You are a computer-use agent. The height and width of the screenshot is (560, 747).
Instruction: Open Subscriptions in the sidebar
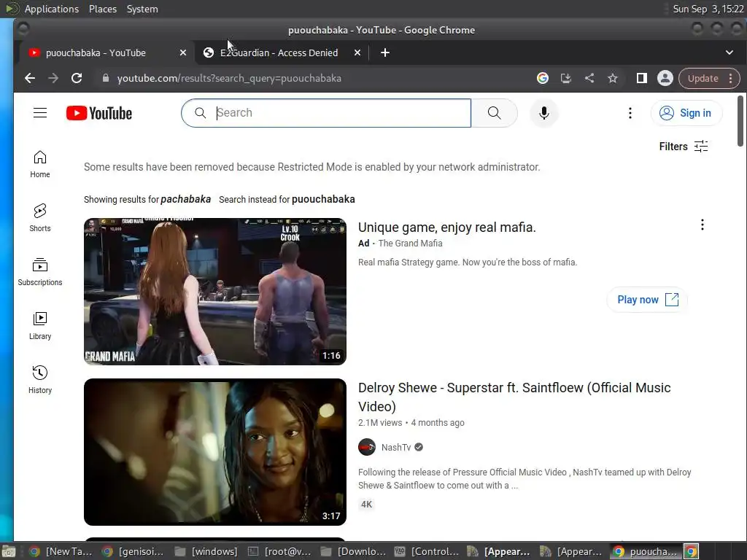(x=40, y=272)
